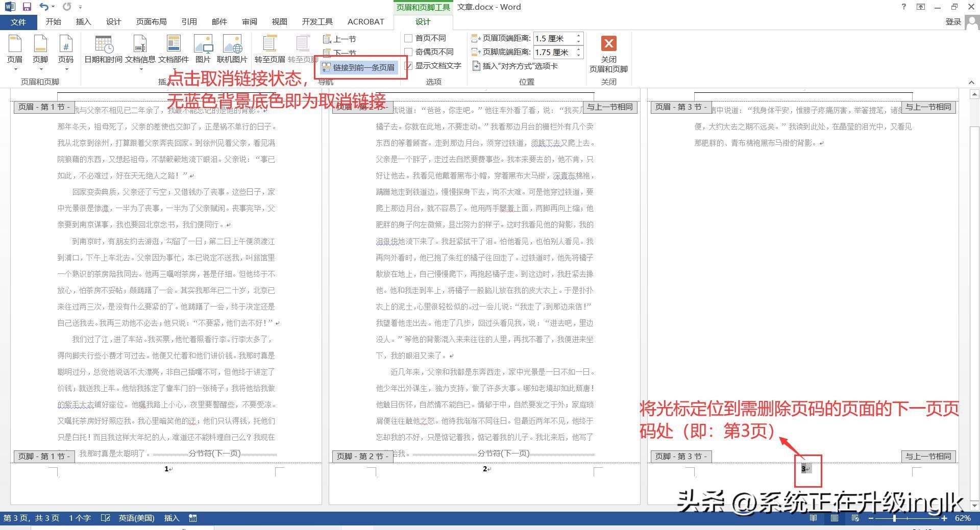Screen dimensions: 980x530
Task: Open Undo history dropdown arrow
Action: pos(53,7)
